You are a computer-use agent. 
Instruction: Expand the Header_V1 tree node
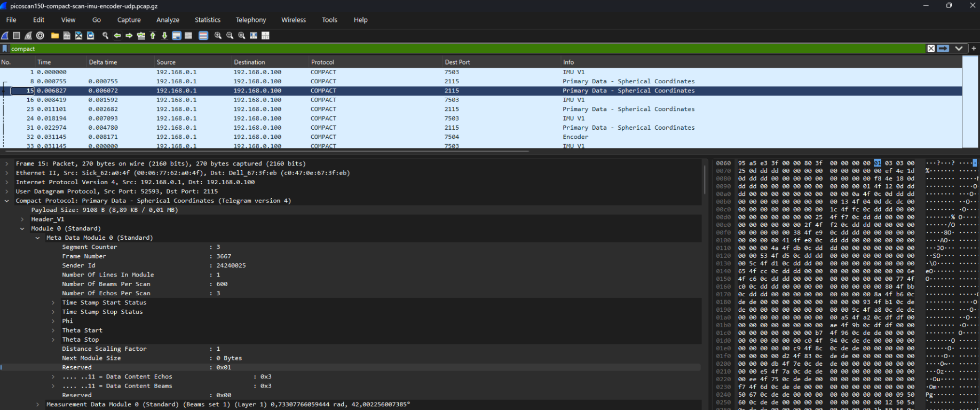pos(22,219)
